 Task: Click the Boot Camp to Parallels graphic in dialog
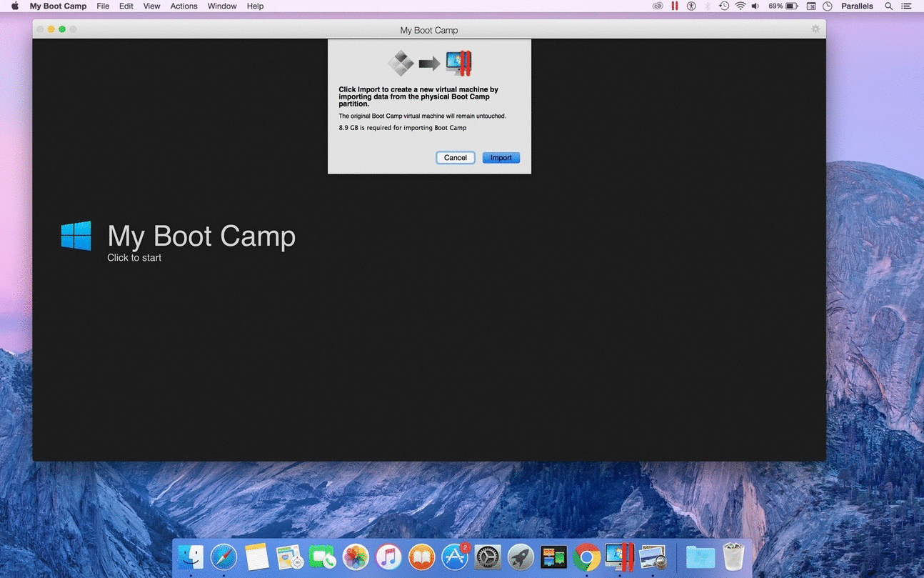pos(429,64)
